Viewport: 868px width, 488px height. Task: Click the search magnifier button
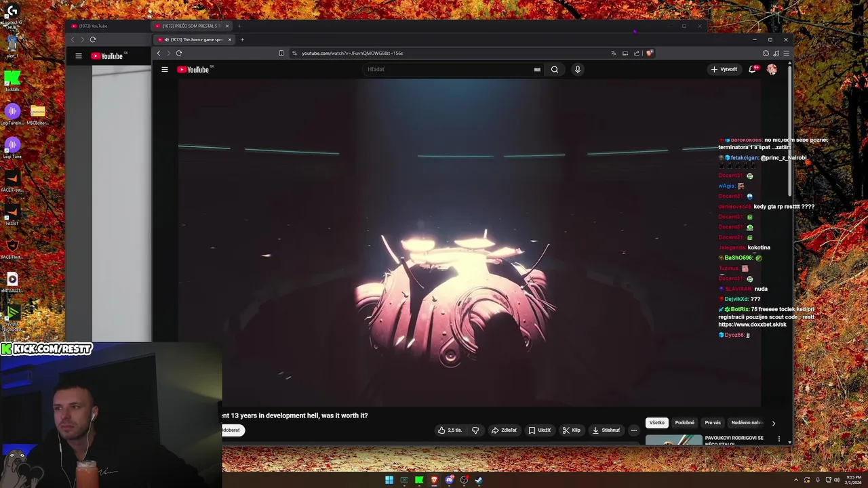point(555,69)
